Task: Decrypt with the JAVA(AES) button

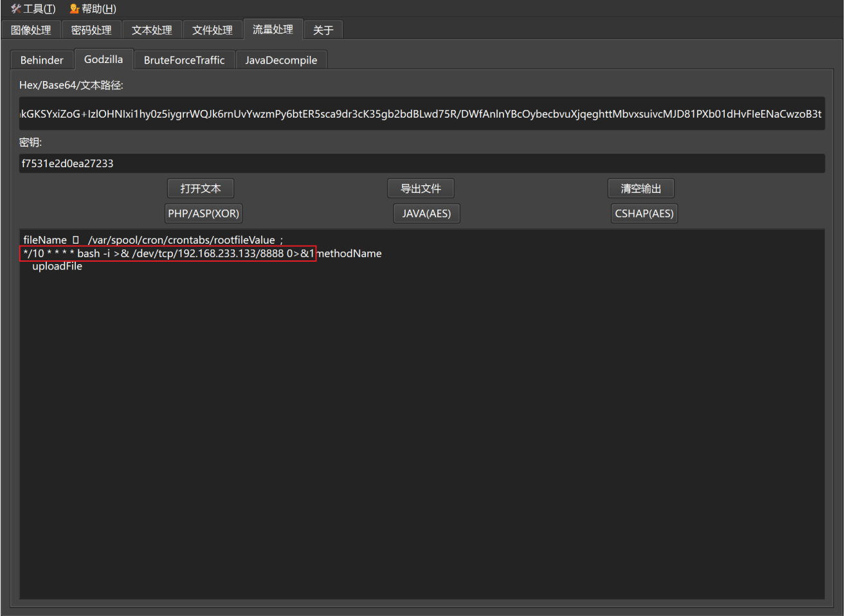Action: point(426,213)
